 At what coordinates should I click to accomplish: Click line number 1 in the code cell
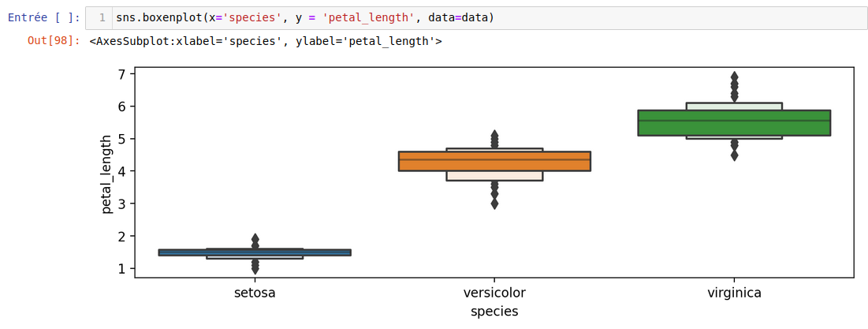(102, 17)
